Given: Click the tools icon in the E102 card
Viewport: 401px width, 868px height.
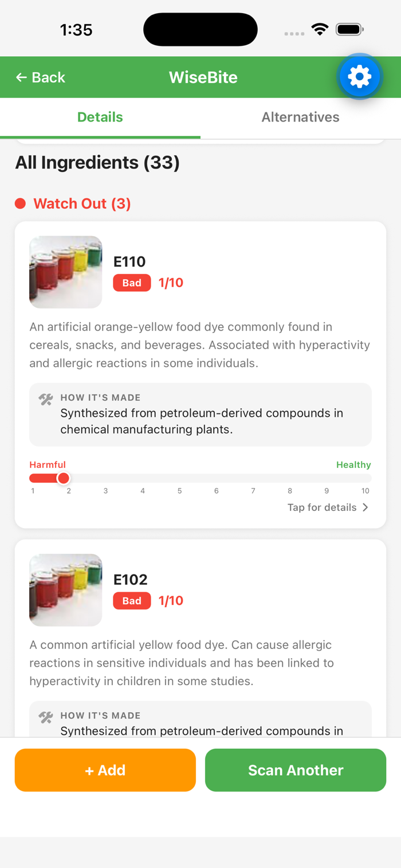Looking at the screenshot, I should tap(46, 717).
